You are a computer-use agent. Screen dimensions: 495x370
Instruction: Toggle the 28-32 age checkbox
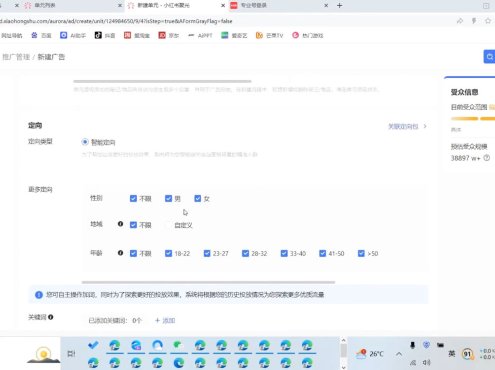click(246, 253)
